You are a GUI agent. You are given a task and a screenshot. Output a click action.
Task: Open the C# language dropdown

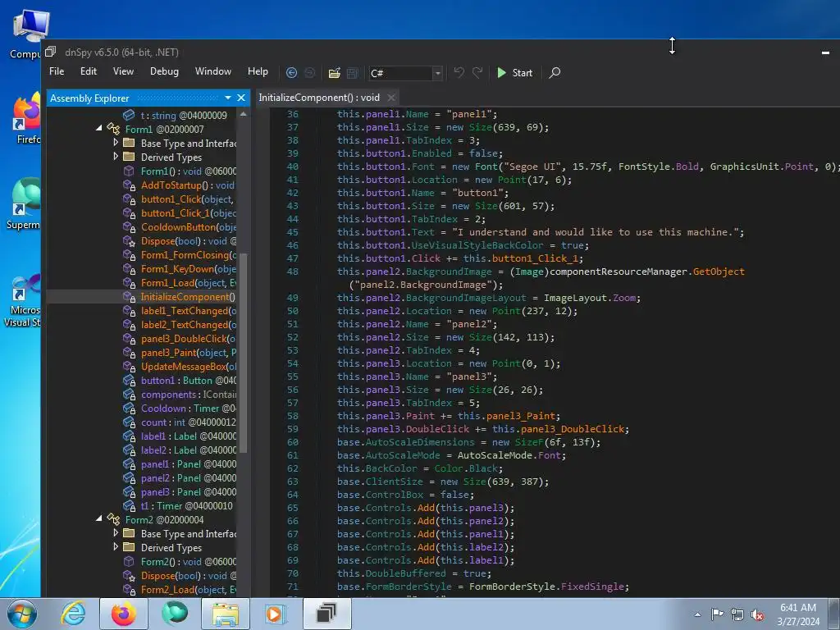click(x=438, y=73)
